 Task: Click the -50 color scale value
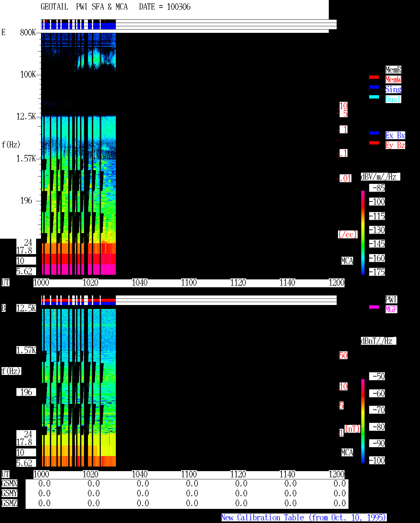click(x=377, y=376)
